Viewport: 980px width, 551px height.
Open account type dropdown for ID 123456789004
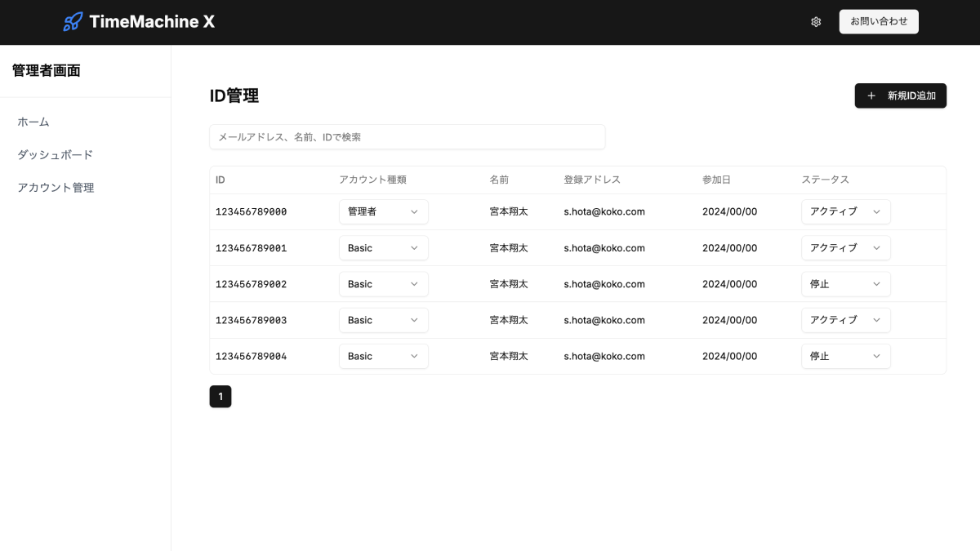click(x=383, y=356)
